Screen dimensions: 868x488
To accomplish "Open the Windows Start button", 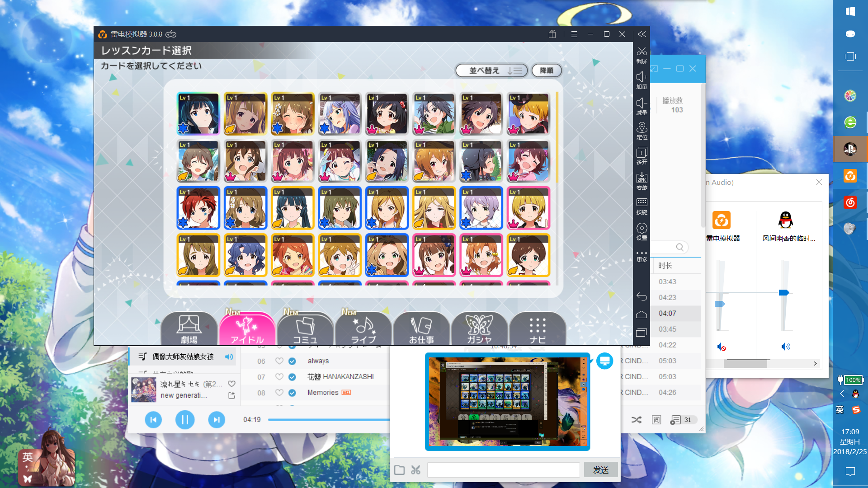I will 850,11.
